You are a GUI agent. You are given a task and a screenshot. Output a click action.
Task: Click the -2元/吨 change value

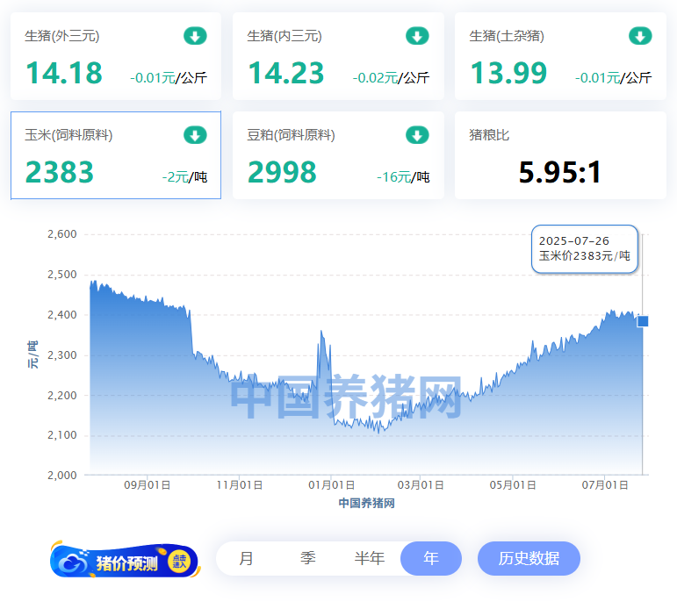[184, 177]
